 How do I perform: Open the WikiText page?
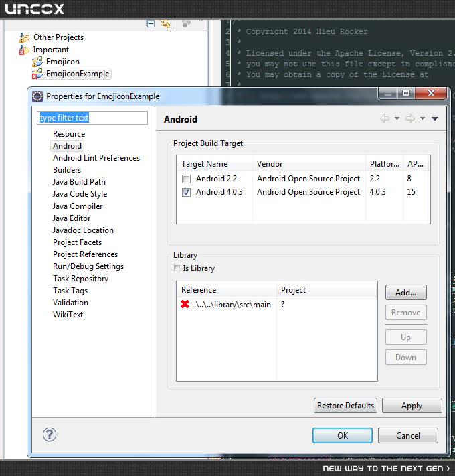[68, 315]
